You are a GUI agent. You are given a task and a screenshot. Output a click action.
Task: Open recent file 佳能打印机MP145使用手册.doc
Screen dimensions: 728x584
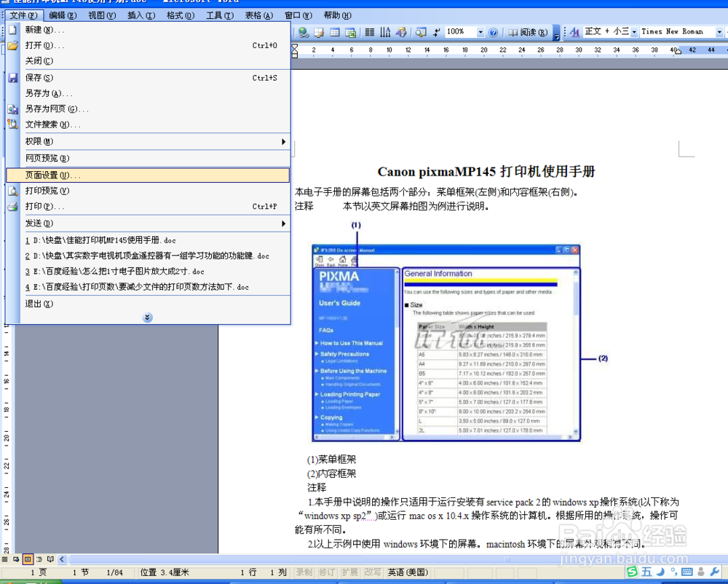[x=148, y=240]
